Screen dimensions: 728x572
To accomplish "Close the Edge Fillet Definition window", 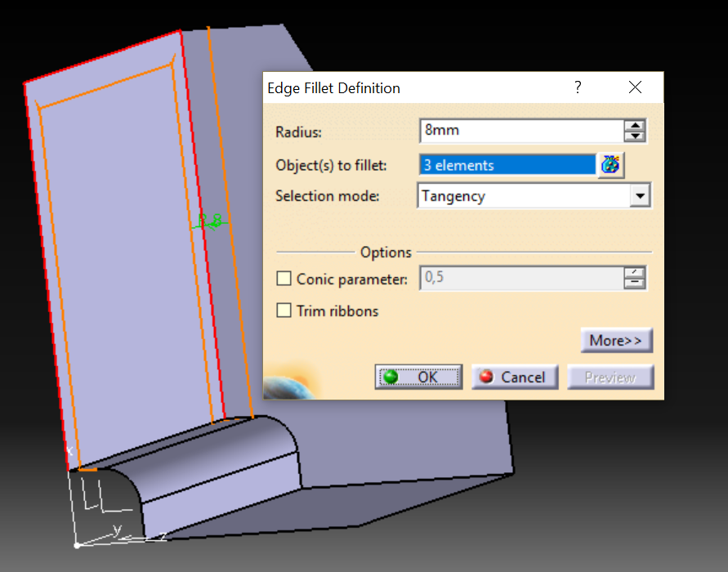I will coord(635,87).
